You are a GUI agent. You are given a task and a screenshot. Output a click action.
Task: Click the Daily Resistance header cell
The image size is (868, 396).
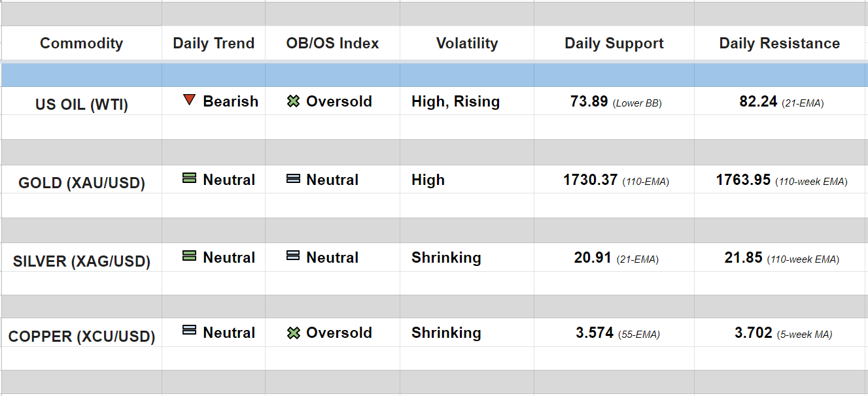click(x=779, y=44)
